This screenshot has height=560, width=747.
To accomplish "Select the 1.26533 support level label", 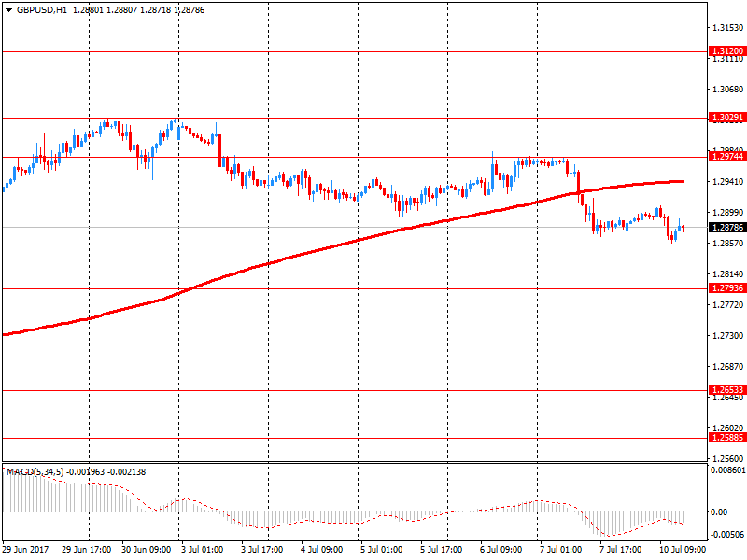I will (x=727, y=390).
